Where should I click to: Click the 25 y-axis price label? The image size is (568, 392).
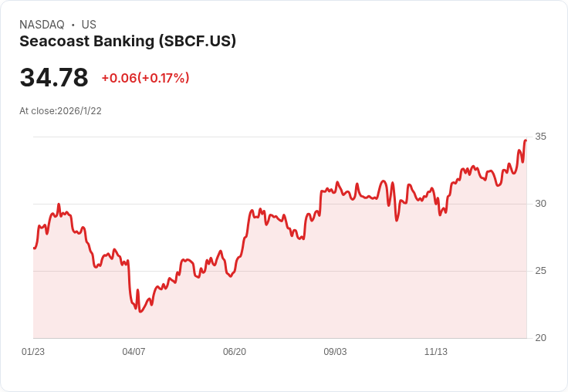pyautogui.click(x=540, y=271)
